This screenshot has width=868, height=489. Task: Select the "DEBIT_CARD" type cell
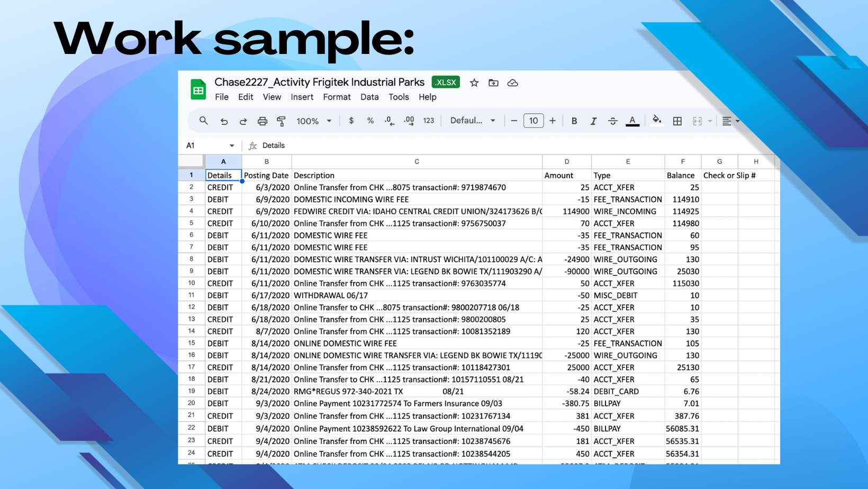(628, 392)
